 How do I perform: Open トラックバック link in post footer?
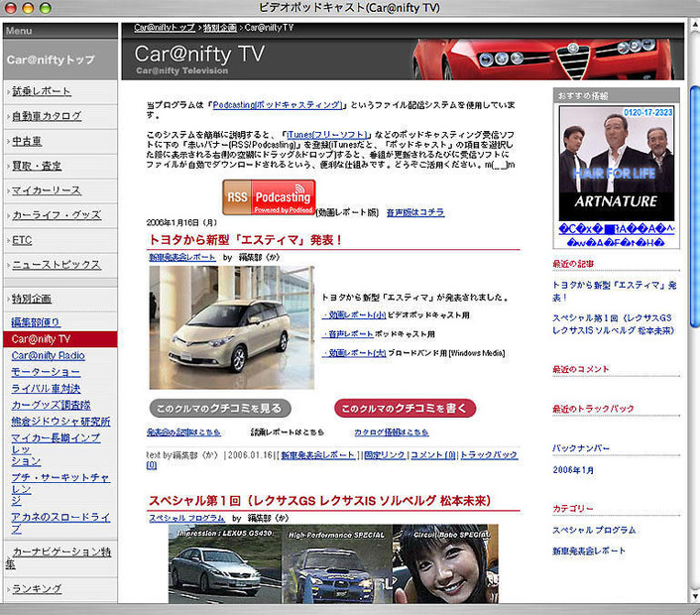[x=489, y=455]
